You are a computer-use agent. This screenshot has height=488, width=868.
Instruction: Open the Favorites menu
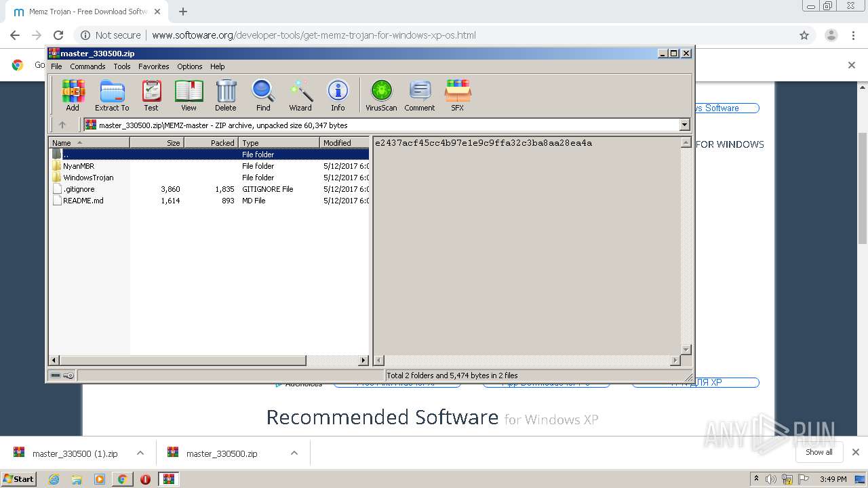click(154, 66)
